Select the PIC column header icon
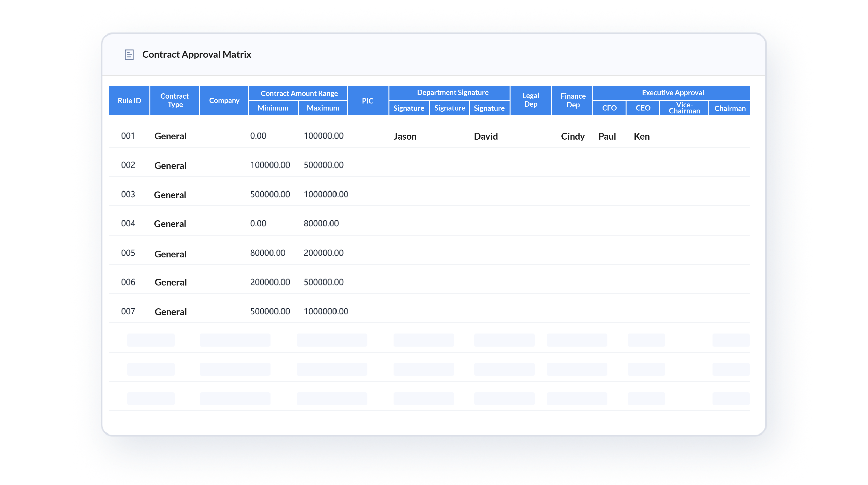This screenshot has height=485, width=868. click(x=368, y=100)
